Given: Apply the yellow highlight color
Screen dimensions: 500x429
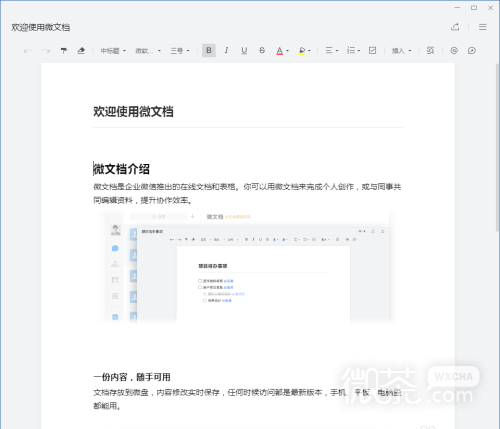Looking at the screenshot, I should [x=302, y=51].
